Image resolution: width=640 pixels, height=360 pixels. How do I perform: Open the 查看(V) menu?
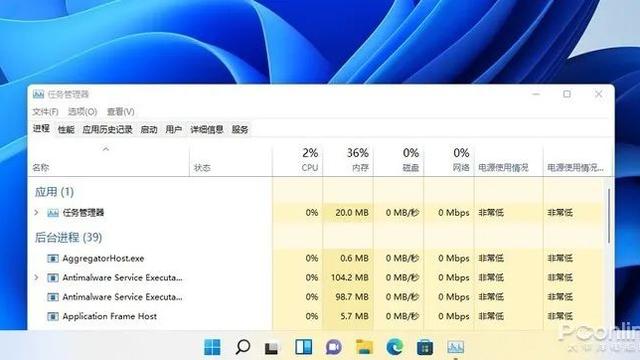click(120, 111)
